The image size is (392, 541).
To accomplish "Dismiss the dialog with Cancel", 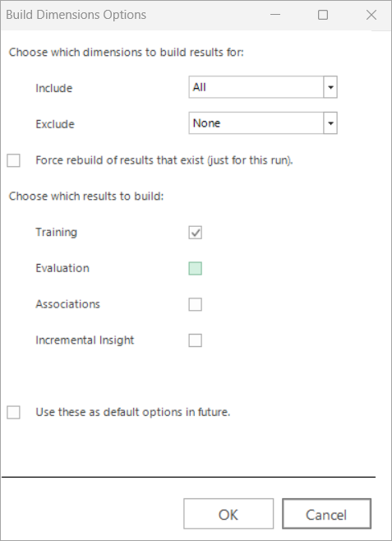I will point(326,514).
